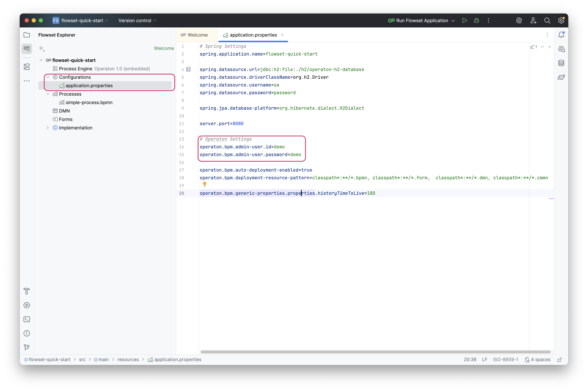
Task: Open the Version control menu
Action: [x=137, y=20]
